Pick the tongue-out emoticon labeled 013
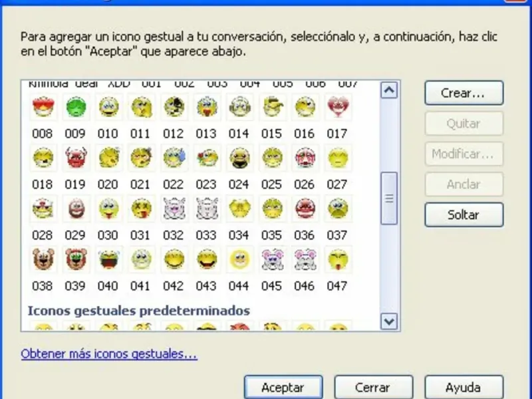The height and width of the screenshot is (399, 532). tap(207, 107)
